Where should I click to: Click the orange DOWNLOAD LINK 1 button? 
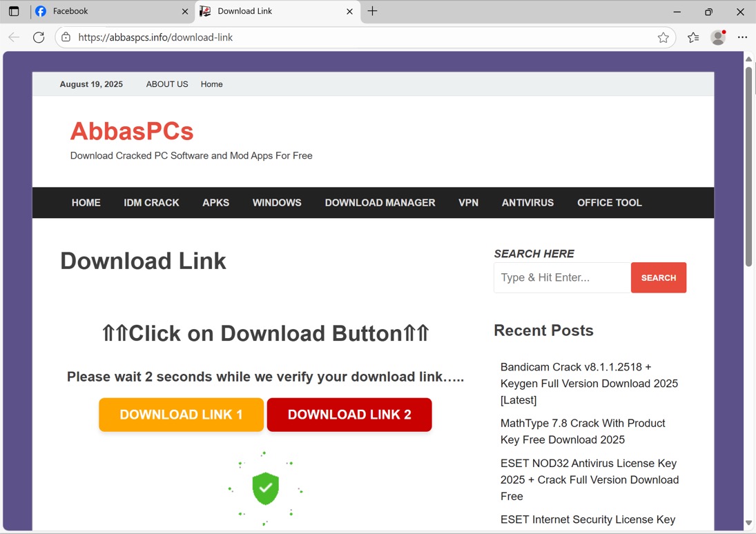click(x=181, y=415)
